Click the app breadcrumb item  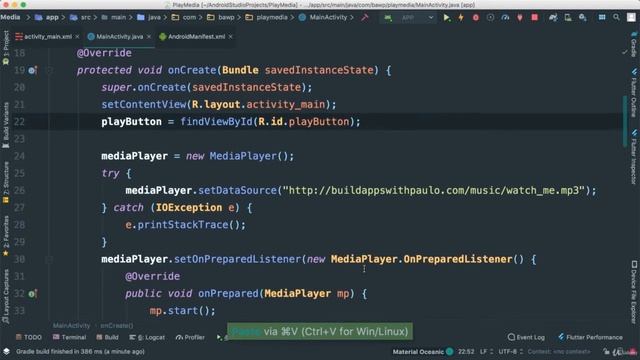[47, 18]
